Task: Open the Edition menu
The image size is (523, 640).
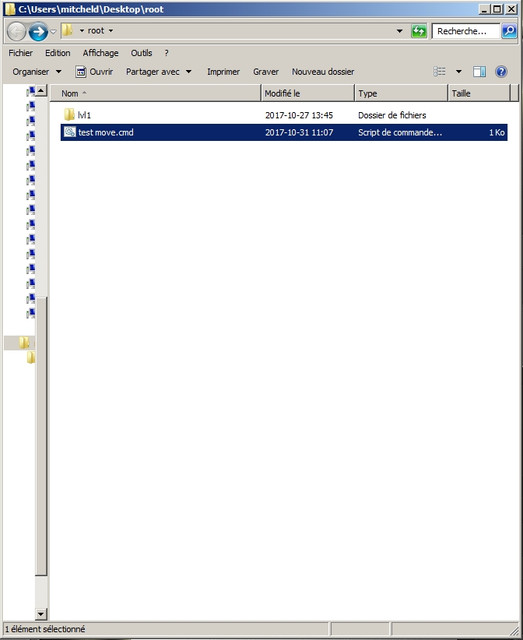Action: tap(58, 53)
